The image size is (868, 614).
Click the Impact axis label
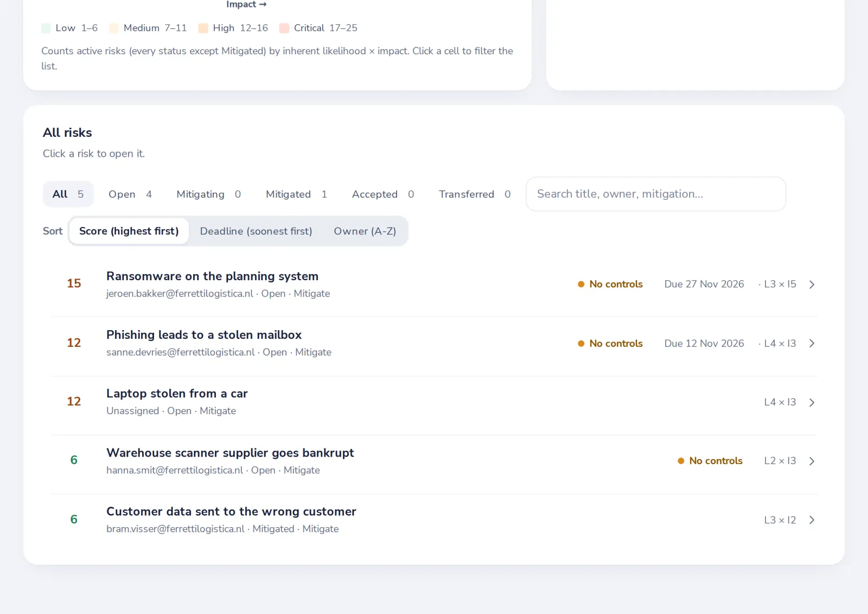(246, 4)
